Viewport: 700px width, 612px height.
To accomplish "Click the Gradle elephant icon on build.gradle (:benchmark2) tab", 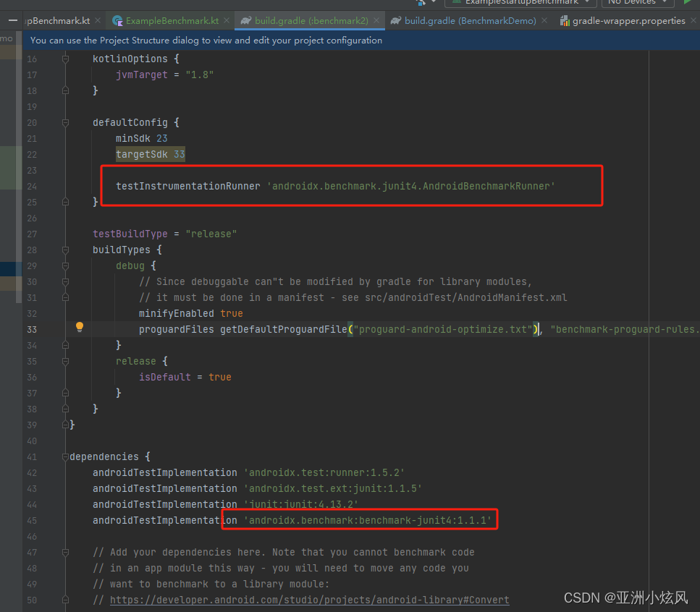I will pos(245,20).
